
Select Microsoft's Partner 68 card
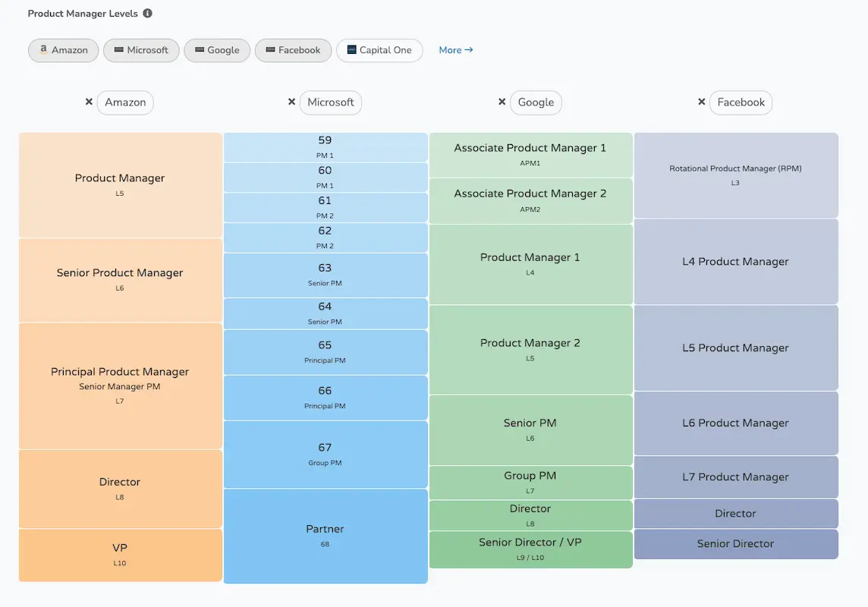click(x=325, y=536)
